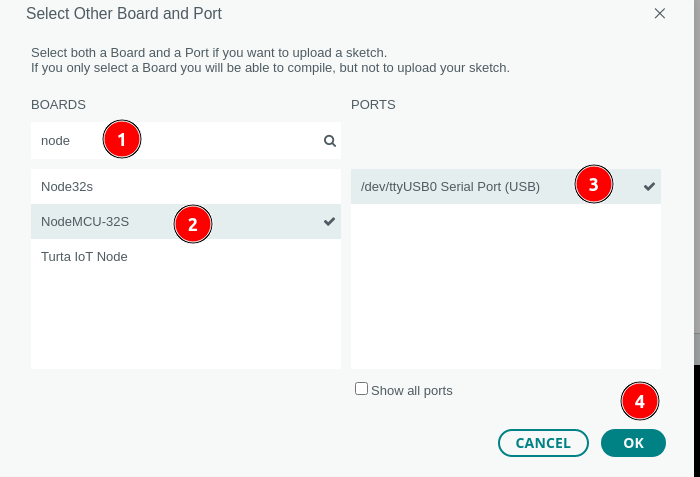Click the checkmark beside the /dev/ttyUSB0 port
This screenshot has height=477, width=700.
point(649,186)
